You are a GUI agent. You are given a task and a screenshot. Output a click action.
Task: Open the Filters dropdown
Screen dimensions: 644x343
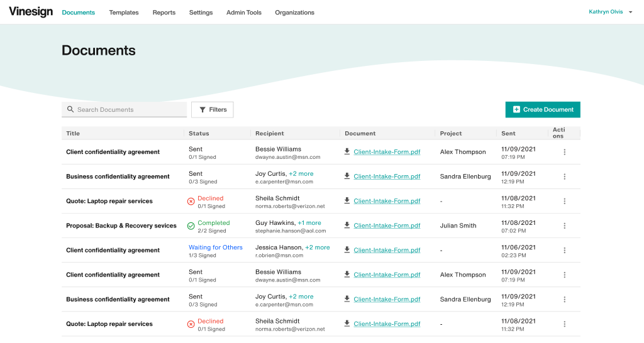click(213, 109)
